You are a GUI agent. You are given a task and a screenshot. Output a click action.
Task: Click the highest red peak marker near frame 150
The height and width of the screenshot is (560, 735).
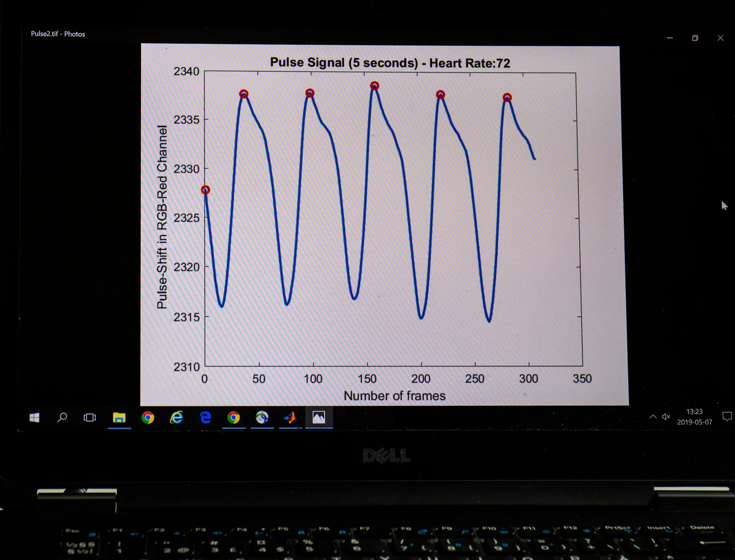pyautogui.click(x=374, y=86)
